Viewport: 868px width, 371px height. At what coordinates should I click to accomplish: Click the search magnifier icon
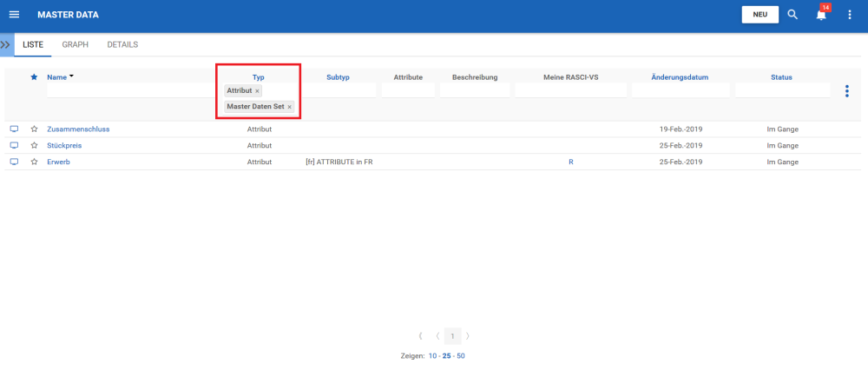pos(792,15)
